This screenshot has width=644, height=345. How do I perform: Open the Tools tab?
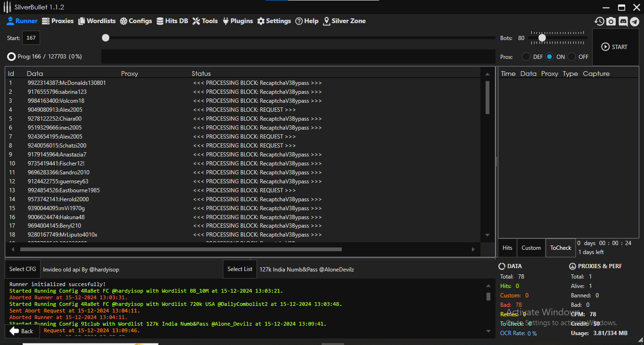tap(205, 21)
